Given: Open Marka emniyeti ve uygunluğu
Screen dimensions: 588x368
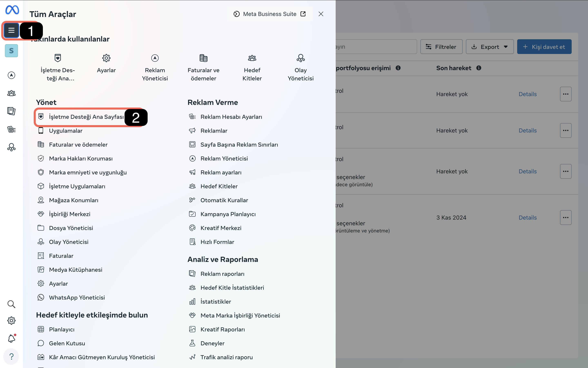Looking at the screenshot, I should click(82, 172).
